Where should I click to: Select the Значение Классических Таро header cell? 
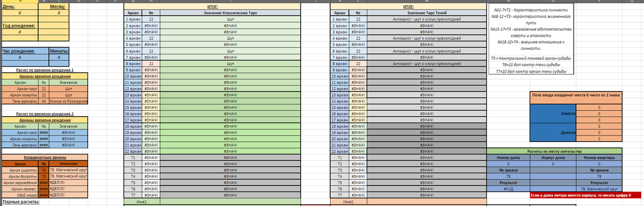point(230,12)
